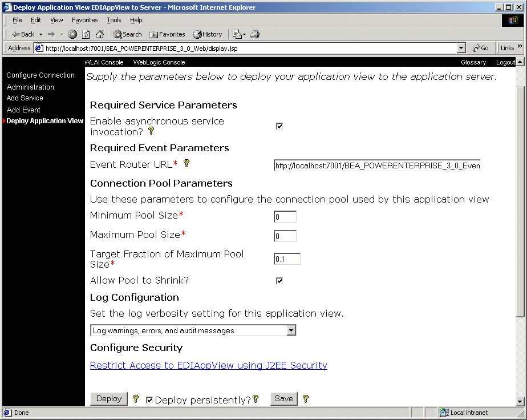Screen dimensions: 527x420
Task: Open the File menu
Action: click(17, 20)
